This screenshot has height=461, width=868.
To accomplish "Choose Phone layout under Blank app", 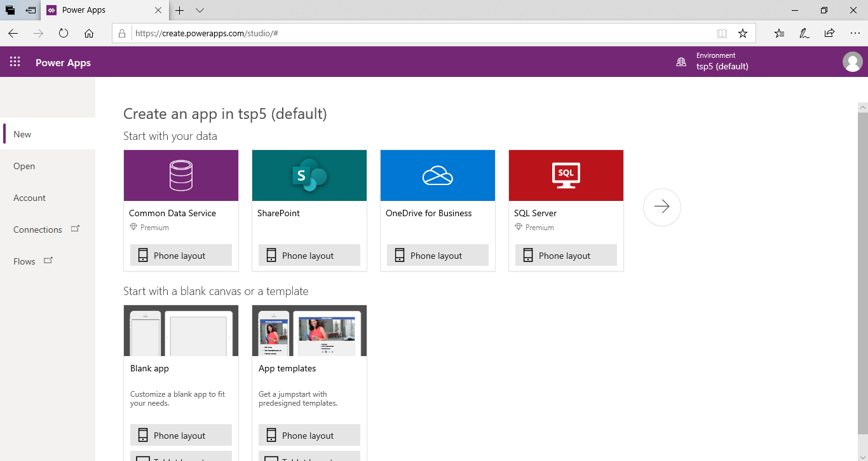I will pos(181,435).
